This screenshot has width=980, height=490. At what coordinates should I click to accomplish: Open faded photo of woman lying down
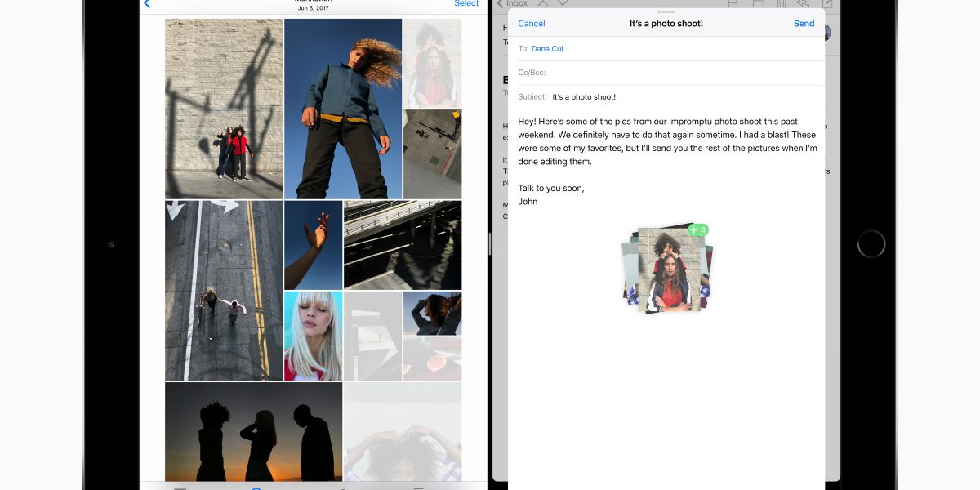[x=403, y=432]
